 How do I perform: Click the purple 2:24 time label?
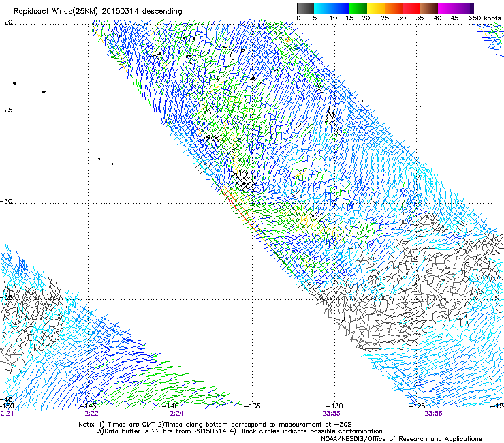[x=177, y=414]
